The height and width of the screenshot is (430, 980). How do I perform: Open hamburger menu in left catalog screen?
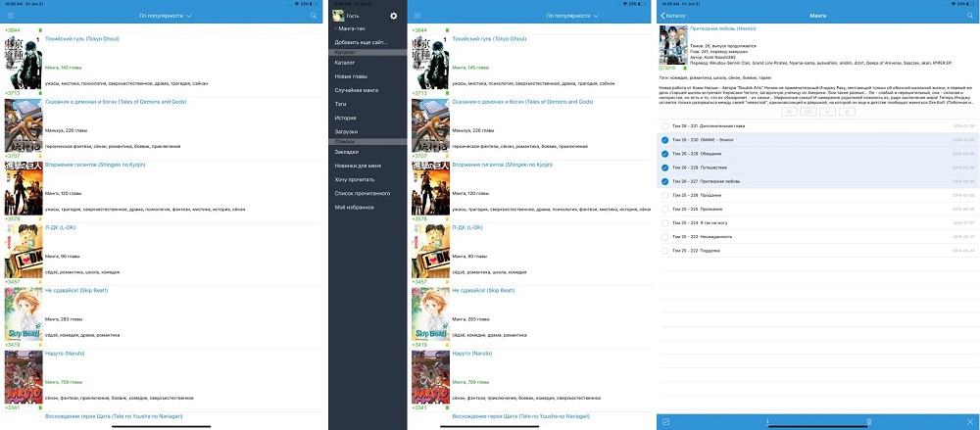10,16
